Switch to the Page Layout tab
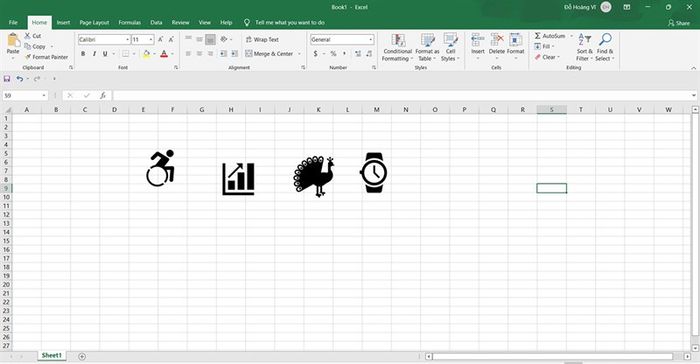Image resolution: width=700 pixels, height=364 pixels. tap(94, 22)
